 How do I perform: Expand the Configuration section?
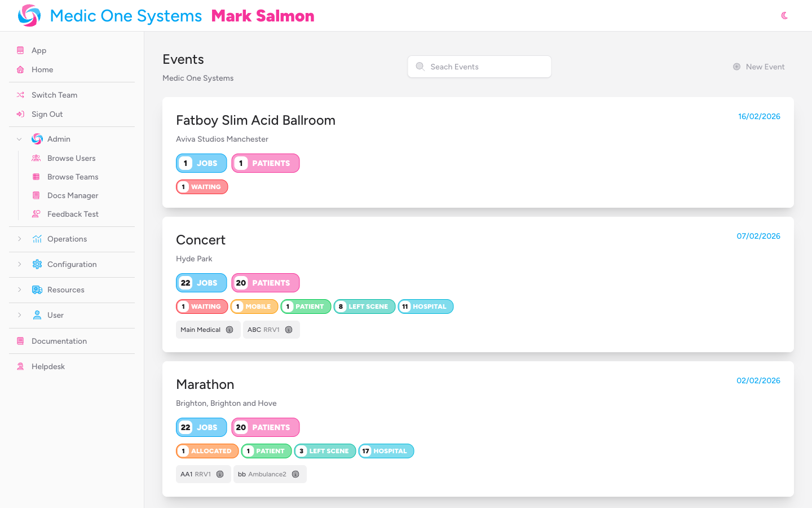tap(20, 264)
